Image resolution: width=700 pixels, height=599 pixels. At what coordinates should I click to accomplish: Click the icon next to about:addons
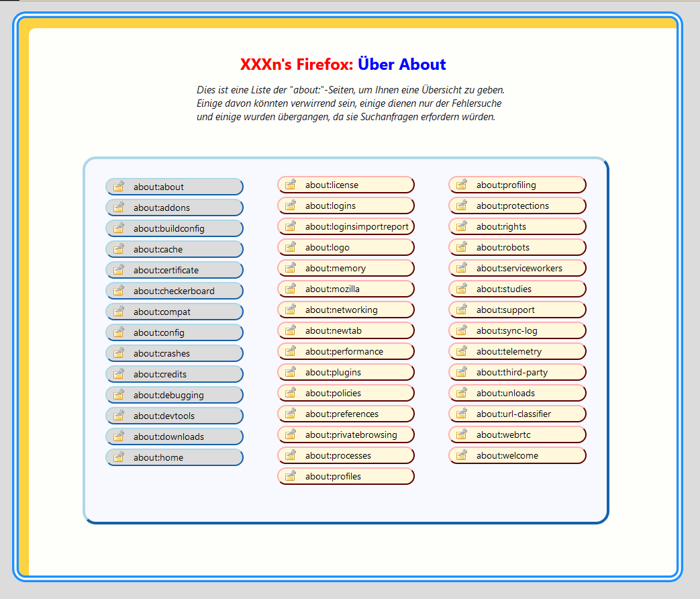pos(118,208)
